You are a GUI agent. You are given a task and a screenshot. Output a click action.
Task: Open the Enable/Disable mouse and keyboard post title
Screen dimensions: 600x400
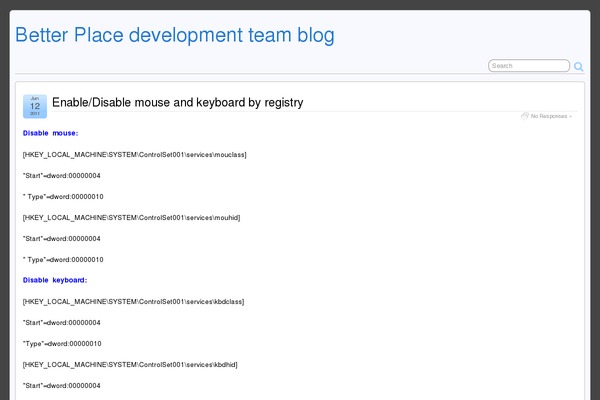click(x=178, y=103)
